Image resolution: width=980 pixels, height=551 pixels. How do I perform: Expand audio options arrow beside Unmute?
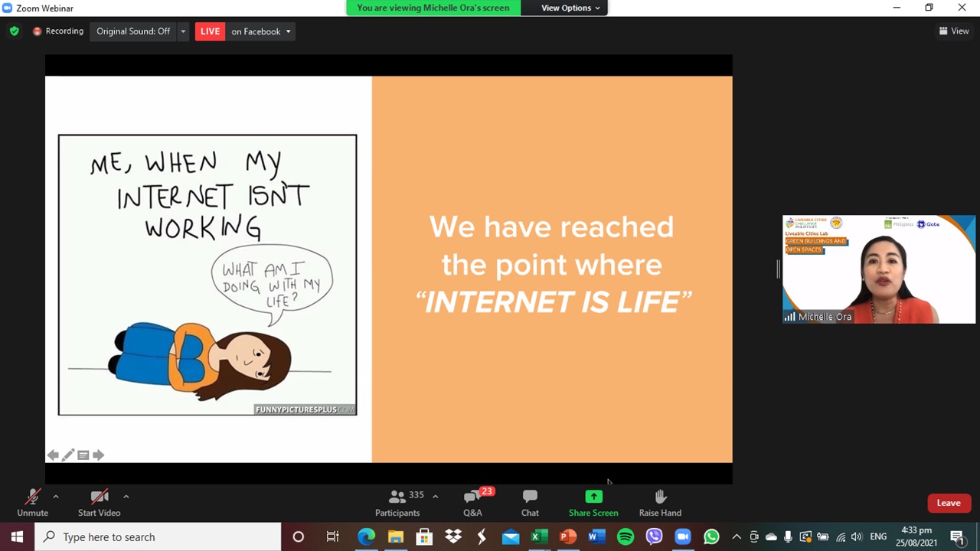pos(56,497)
